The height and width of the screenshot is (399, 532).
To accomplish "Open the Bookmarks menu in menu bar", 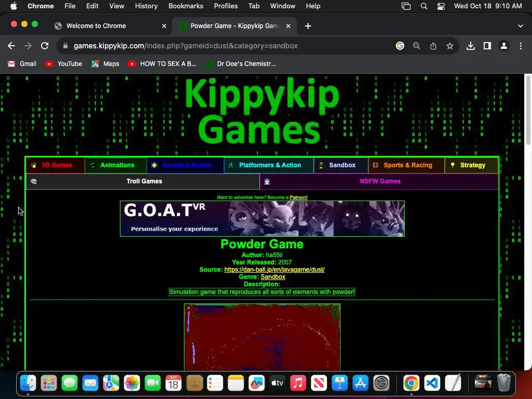I will pos(185,6).
